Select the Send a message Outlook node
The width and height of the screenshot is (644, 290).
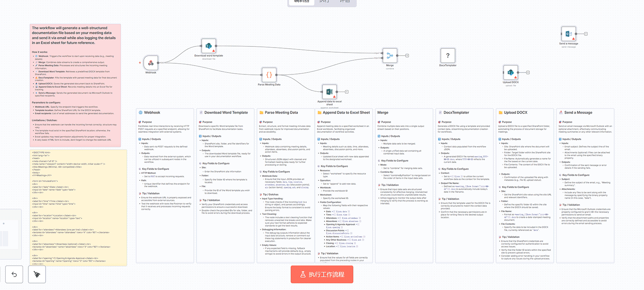[x=568, y=34]
